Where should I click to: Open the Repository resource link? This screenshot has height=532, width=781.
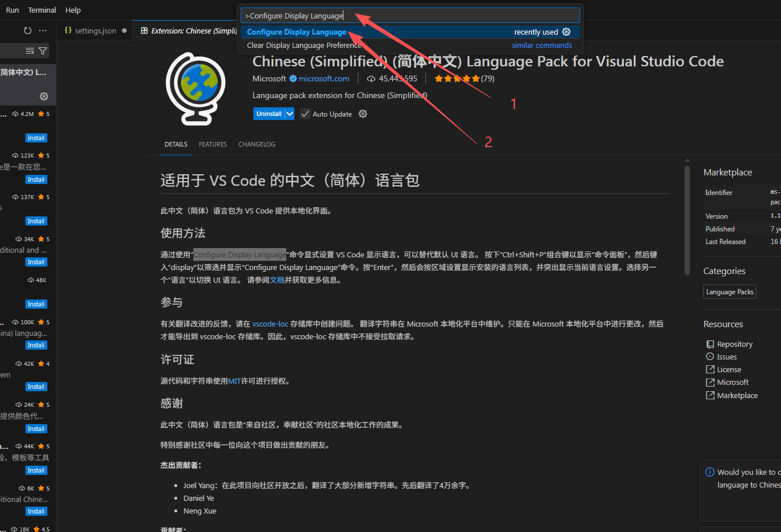pos(735,344)
